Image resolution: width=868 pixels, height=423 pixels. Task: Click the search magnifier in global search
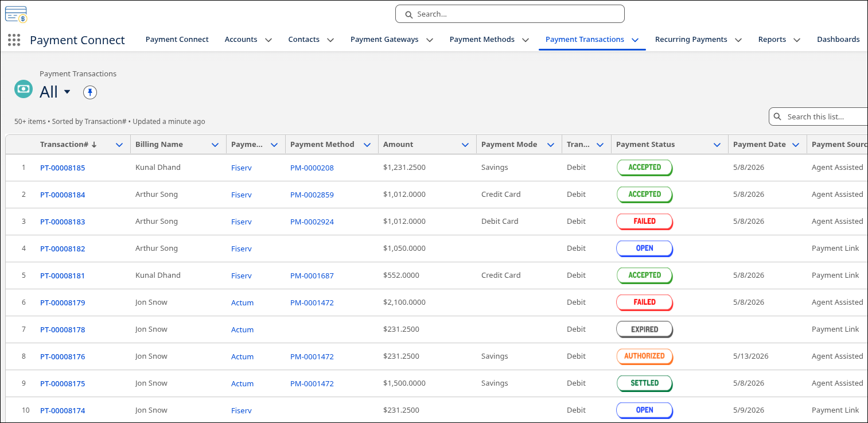[409, 14]
